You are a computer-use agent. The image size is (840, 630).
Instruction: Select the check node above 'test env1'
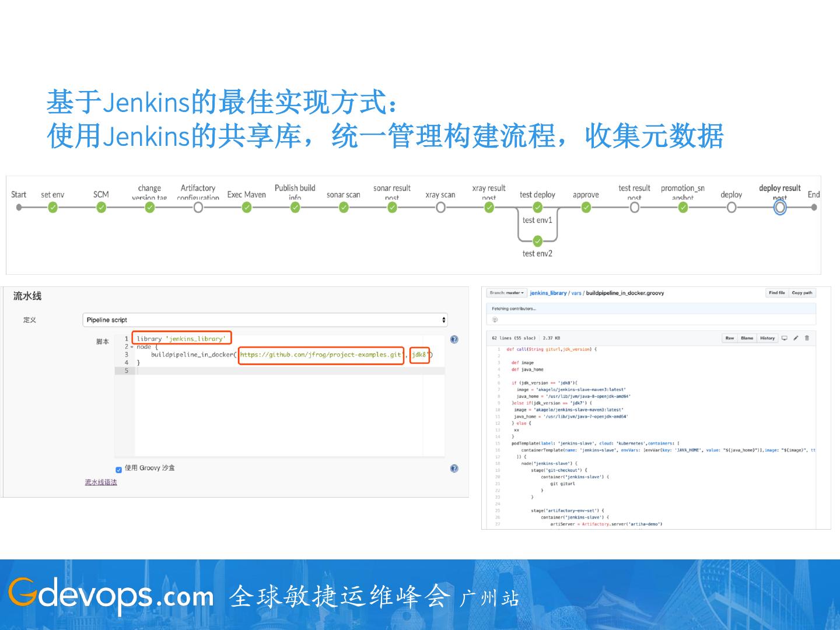(538, 207)
